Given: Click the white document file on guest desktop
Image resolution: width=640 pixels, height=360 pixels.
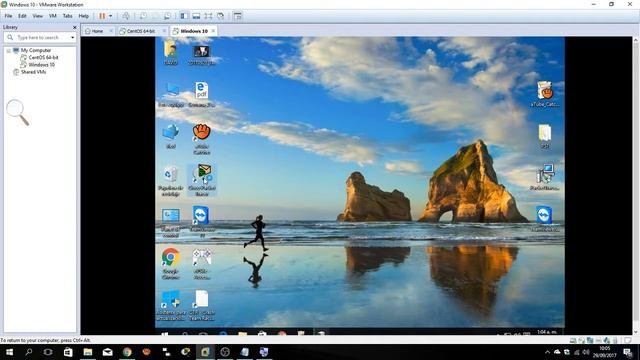Looking at the screenshot, I should click(x=202, y=305).
